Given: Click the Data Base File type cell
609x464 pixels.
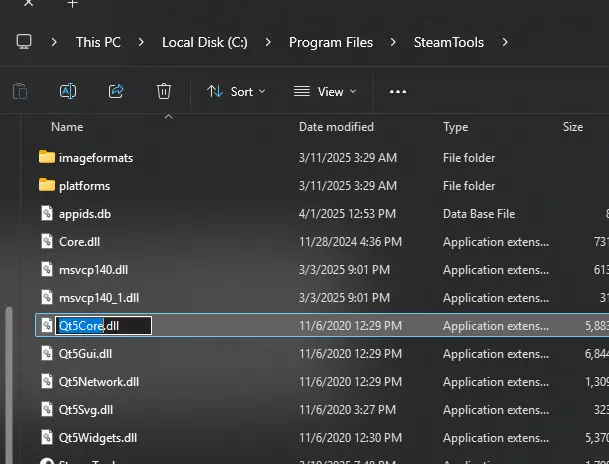Looking at the screenshot, I should [479, 214].
